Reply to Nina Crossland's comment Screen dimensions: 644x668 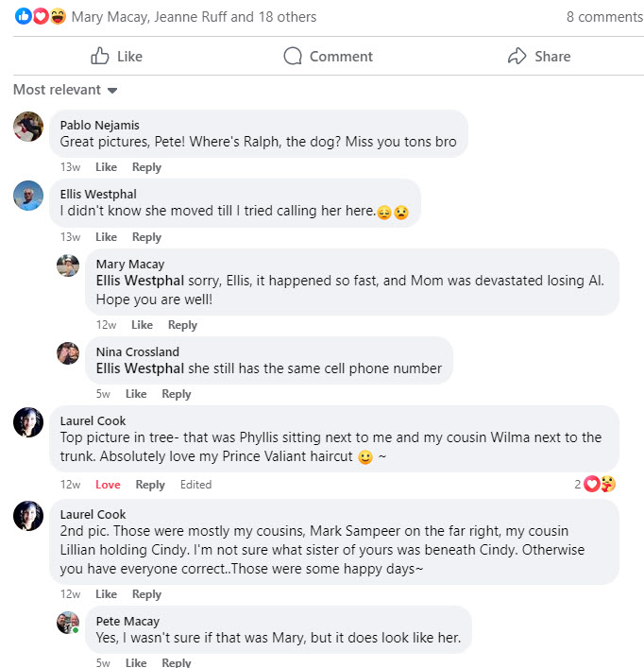[x=177, y=394]
